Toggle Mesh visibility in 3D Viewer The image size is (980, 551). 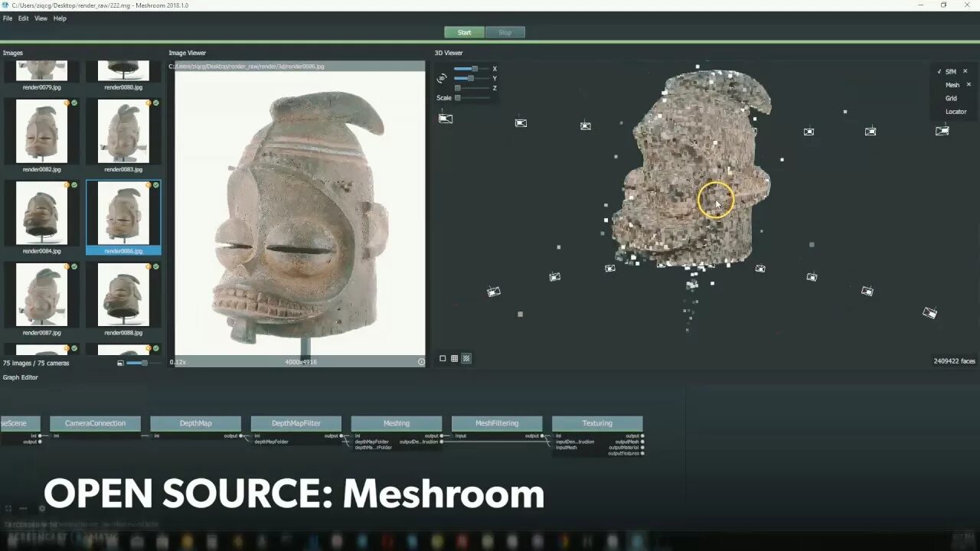pos(952,85)
